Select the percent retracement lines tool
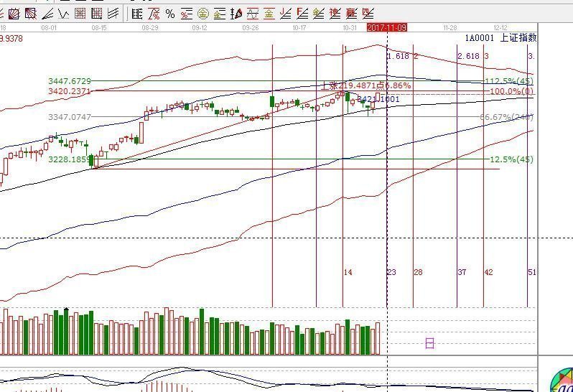Image resolution: width=573 pixels, height=392 pixels. click(187, 14)
